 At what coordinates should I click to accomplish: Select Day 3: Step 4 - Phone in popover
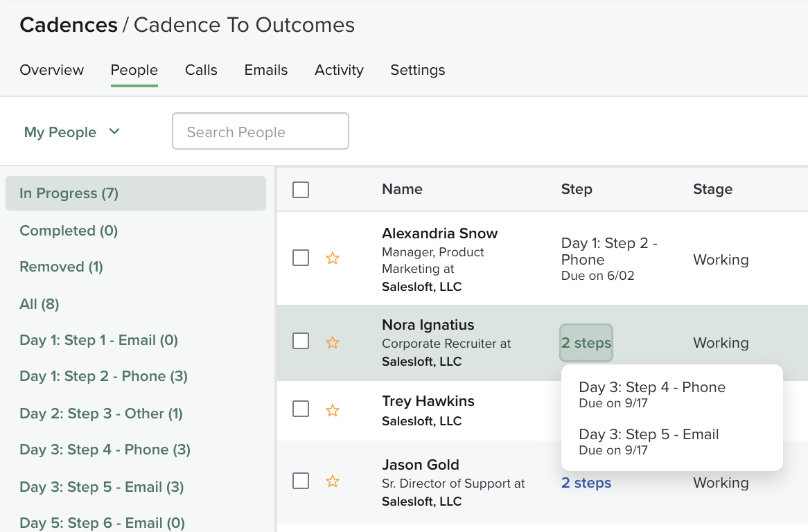click(652, 387)
